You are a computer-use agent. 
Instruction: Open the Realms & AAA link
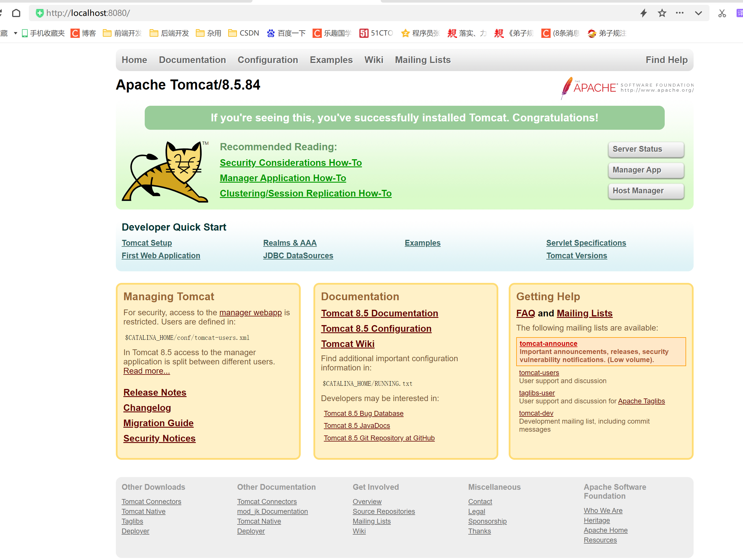[x=290, y=243]
